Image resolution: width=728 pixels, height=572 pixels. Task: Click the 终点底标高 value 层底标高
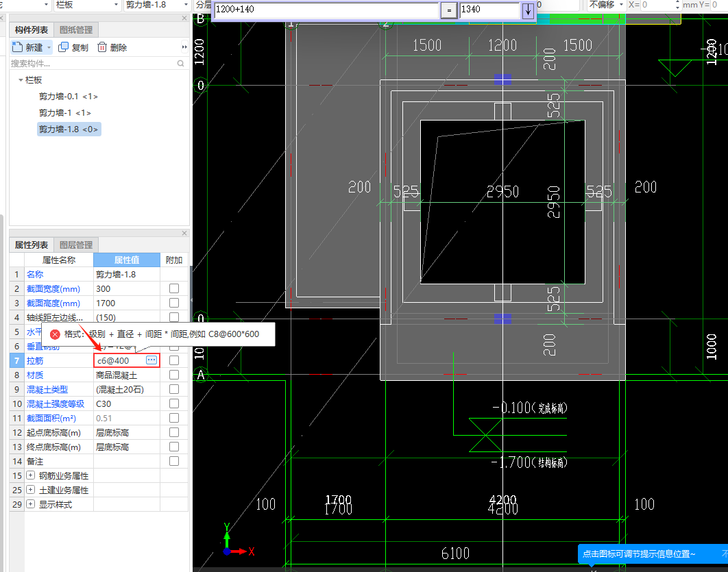(127, 447)
